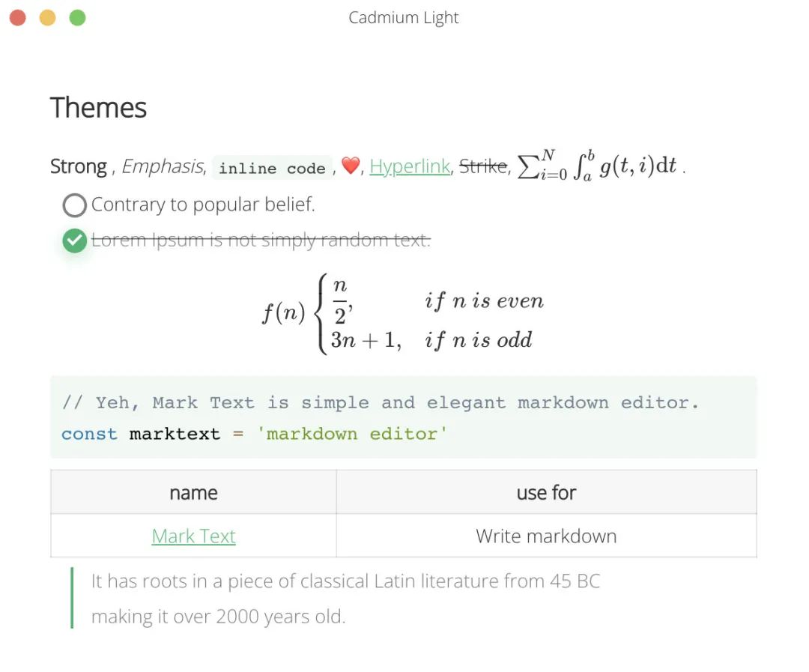Click the code comment line about Mark Text
The image size is (809, 672).
(380, 402)
